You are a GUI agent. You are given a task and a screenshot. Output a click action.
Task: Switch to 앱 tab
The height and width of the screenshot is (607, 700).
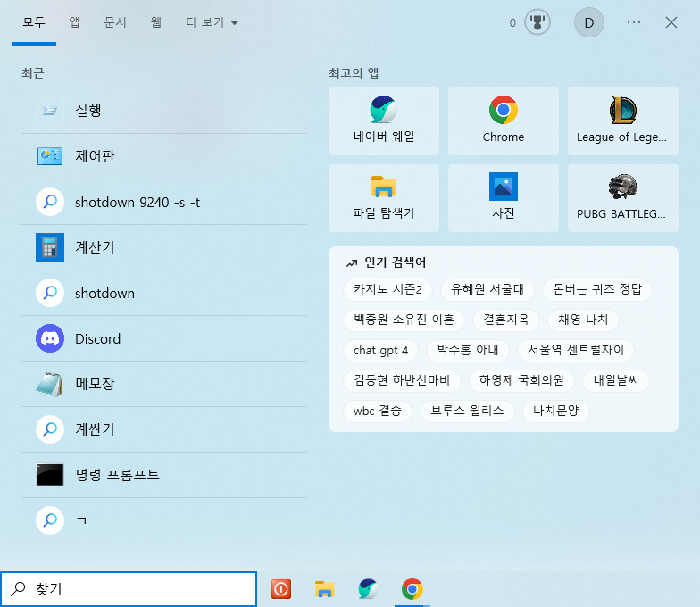point(75,22)
